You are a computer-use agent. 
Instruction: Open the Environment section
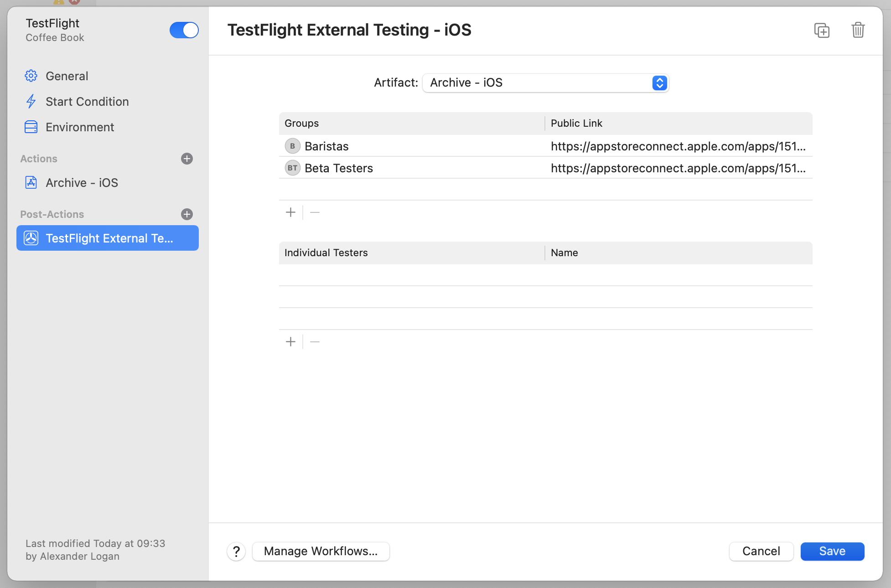pyautogui.click(x=80, y=127)
